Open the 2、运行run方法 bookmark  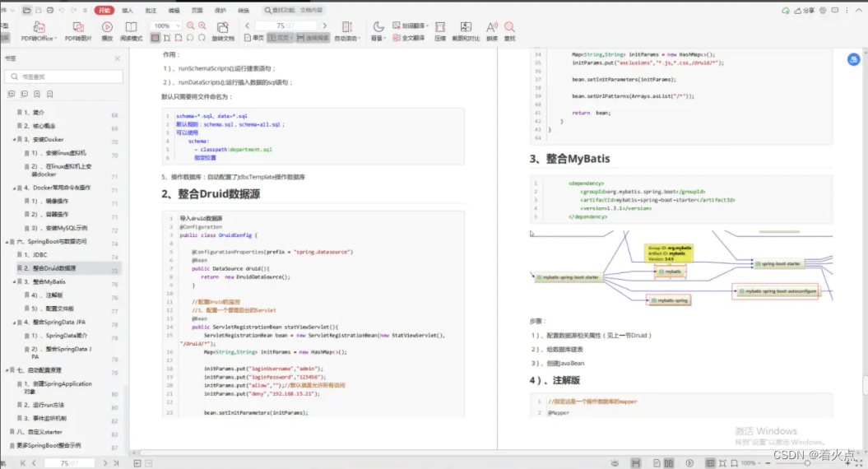pyautogui.click(x=44, y=405)
